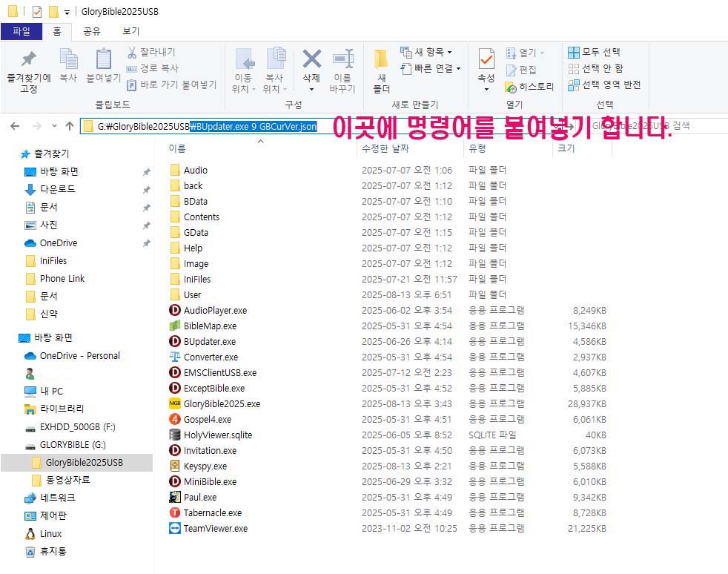Image resolution: width=728 pixels, height=574 pixels.
Task: Open Control Panel (제어판) in sidebar
Action: pyautogui.click(x=45, y=515)
